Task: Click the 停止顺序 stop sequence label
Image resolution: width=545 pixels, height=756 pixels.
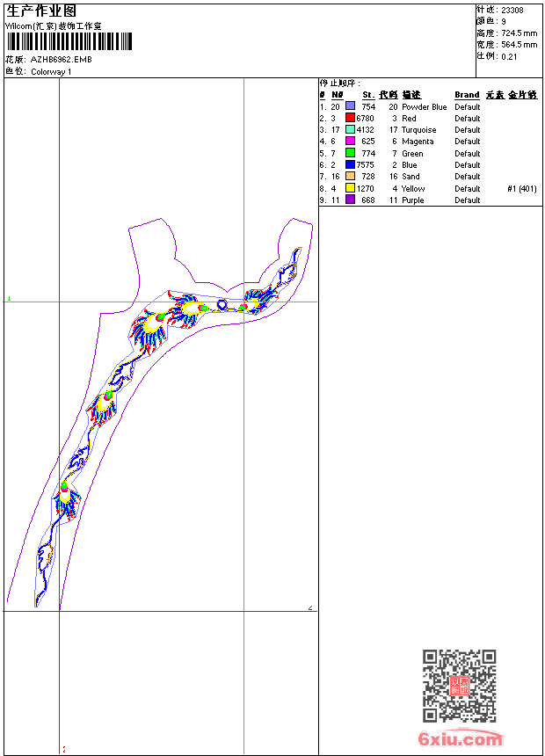Action: click(339, 83)
